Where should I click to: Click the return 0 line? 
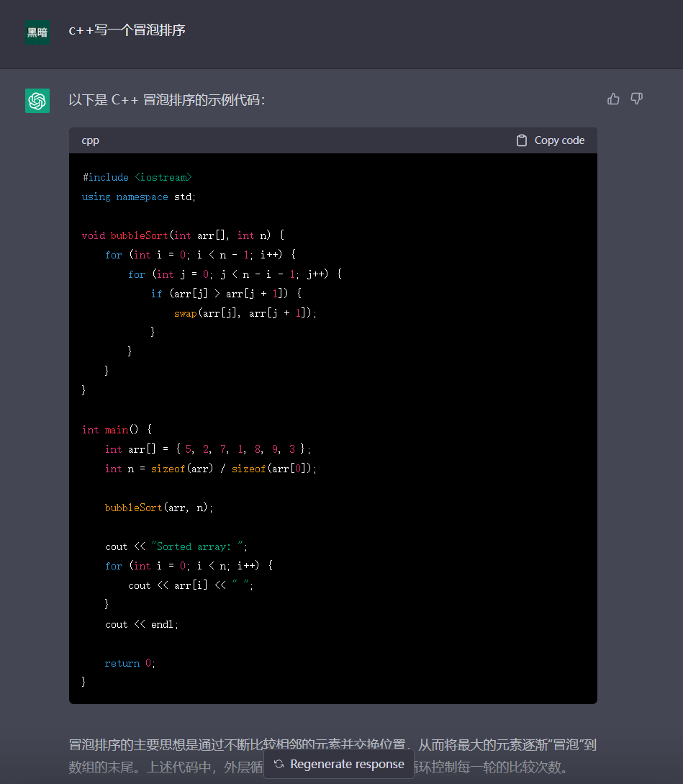click(130, 664)
